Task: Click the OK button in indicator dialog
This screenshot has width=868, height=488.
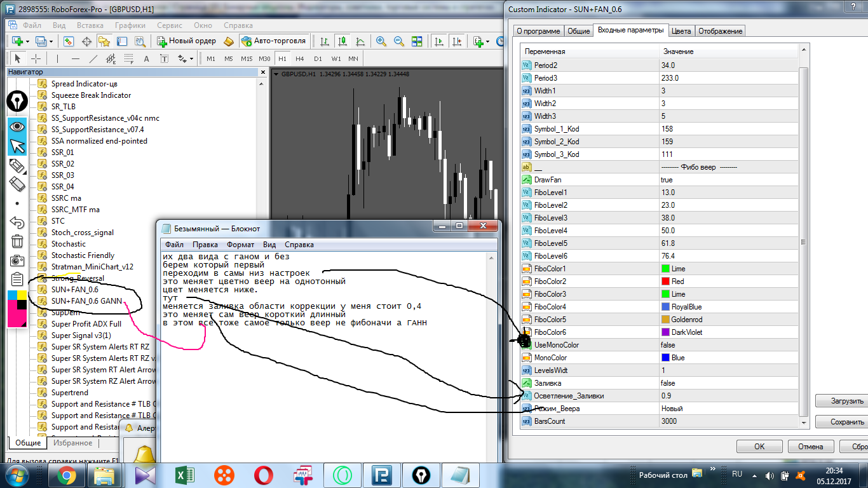Action: click(759, 446)
